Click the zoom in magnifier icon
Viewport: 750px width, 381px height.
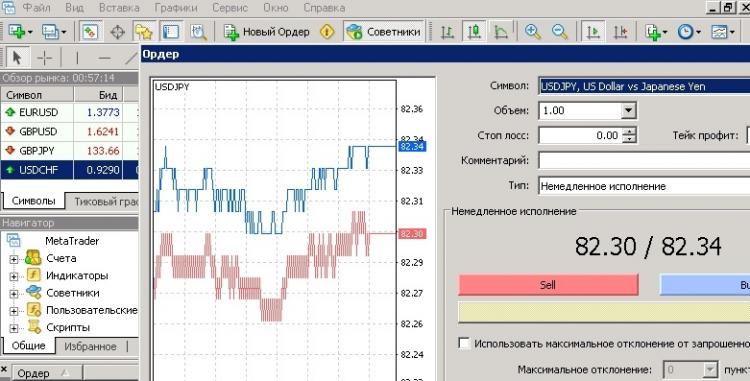pos(532,32)
